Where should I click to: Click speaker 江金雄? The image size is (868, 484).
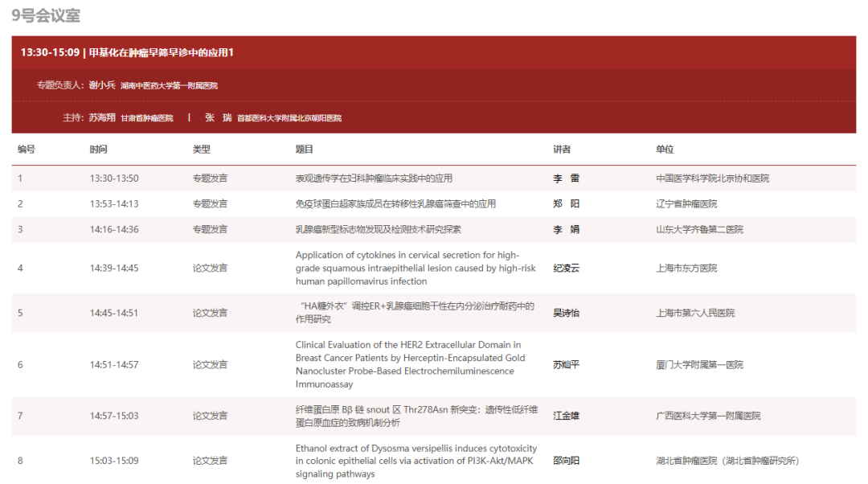[567, 416]
